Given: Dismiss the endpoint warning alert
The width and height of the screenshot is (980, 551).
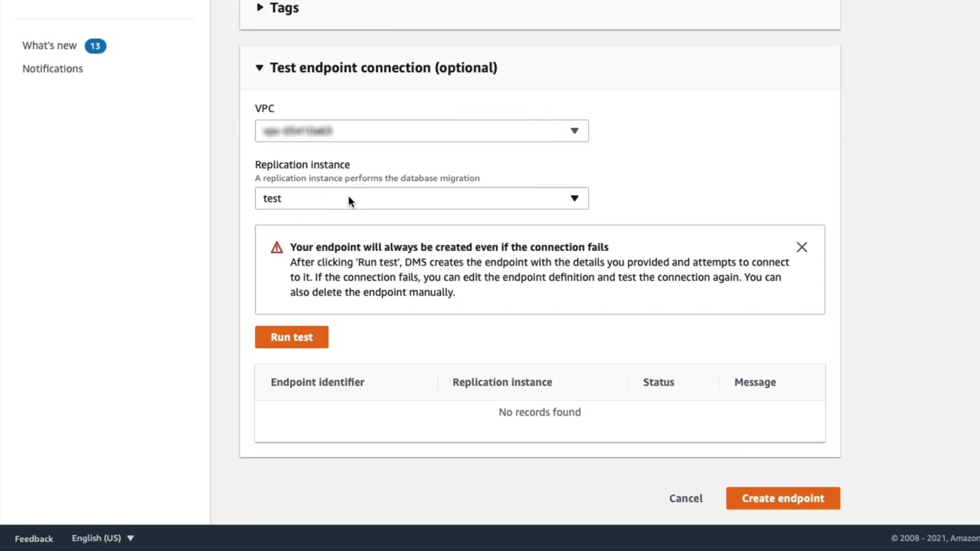Looking at the screenshot, I should point(802,247).
